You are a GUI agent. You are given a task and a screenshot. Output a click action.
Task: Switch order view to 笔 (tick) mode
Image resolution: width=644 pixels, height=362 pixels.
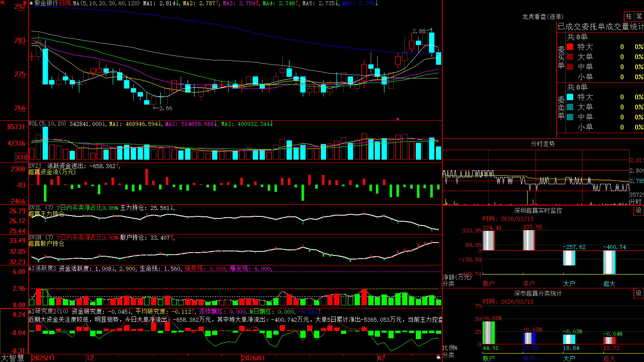pyautogui.click(x=639, y=16)
